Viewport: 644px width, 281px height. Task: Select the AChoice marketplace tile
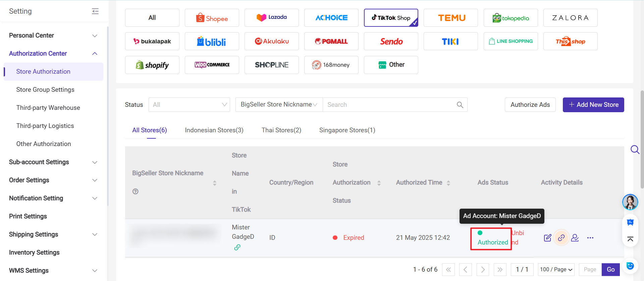tap(331, 18)
